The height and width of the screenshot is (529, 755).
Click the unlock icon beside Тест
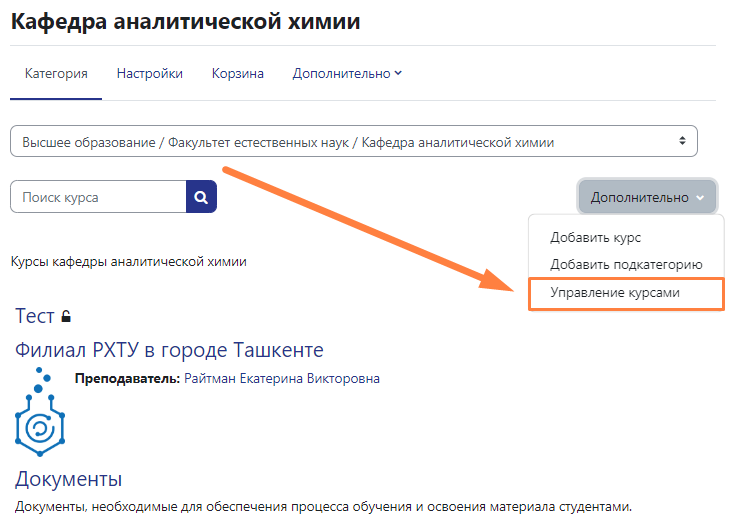pos(66,317)
